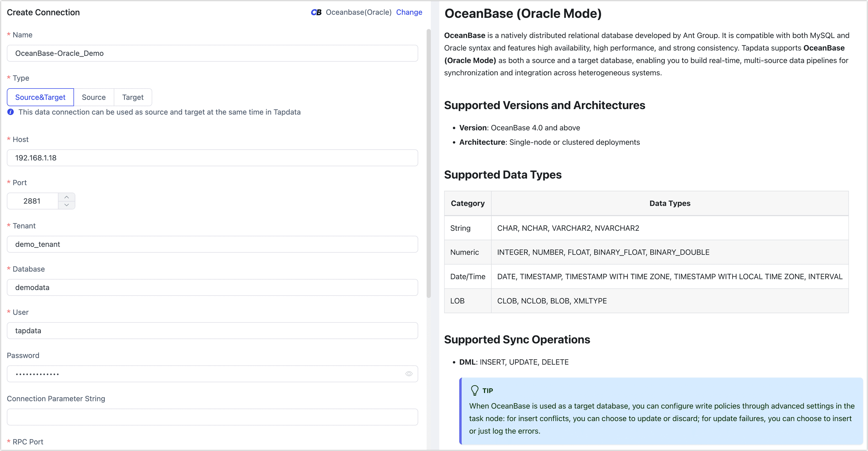
Task: Click the Password input field
Action: coord(202,374)
